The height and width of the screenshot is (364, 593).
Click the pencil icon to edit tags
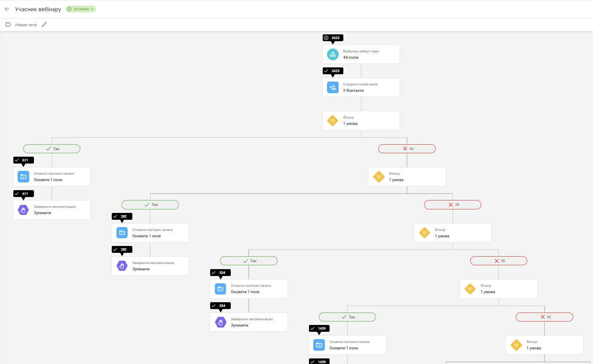[x=44, y=24]
